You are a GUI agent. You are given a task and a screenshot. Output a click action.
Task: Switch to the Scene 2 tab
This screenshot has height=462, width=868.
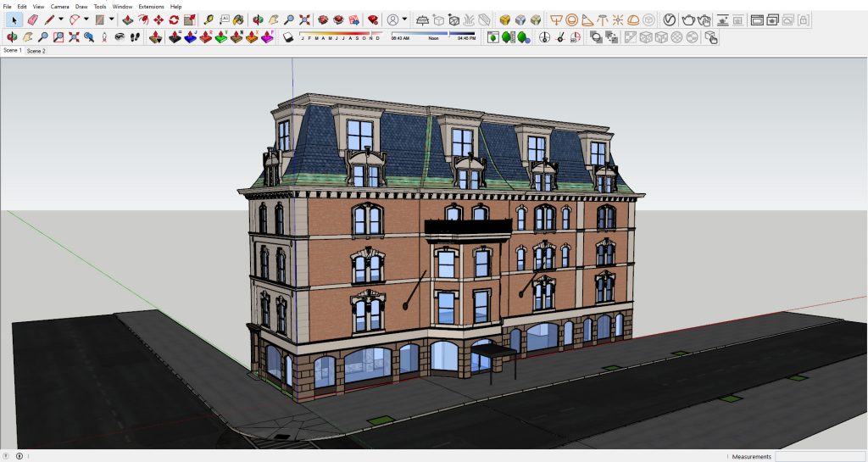click(36, 51)
